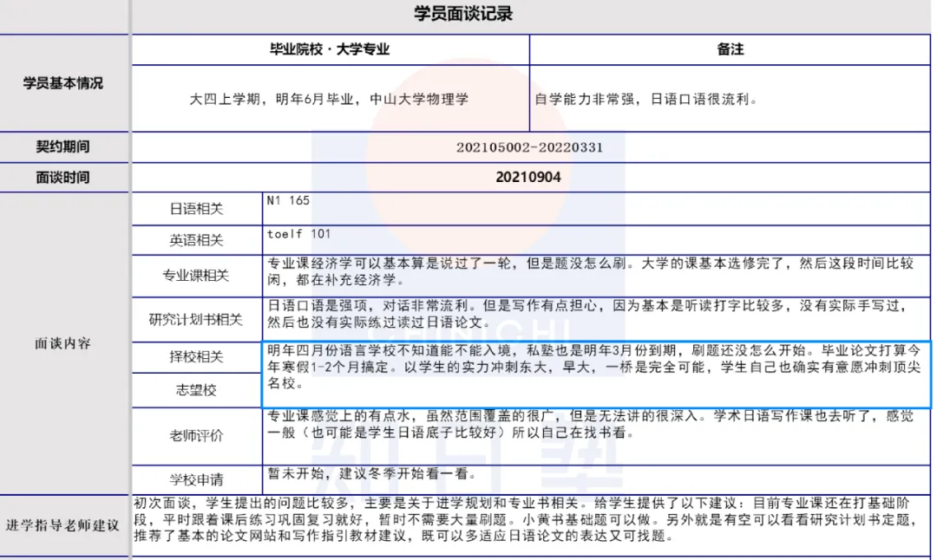Select the cell starting 日语口语是强项
Screen dimensions: 937x560
click(596, 319)
